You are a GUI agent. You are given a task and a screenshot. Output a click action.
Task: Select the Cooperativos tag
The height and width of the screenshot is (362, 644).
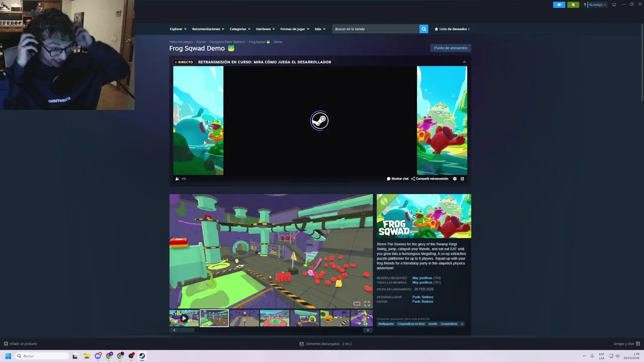pyautogui.click(x=449, y=324)
